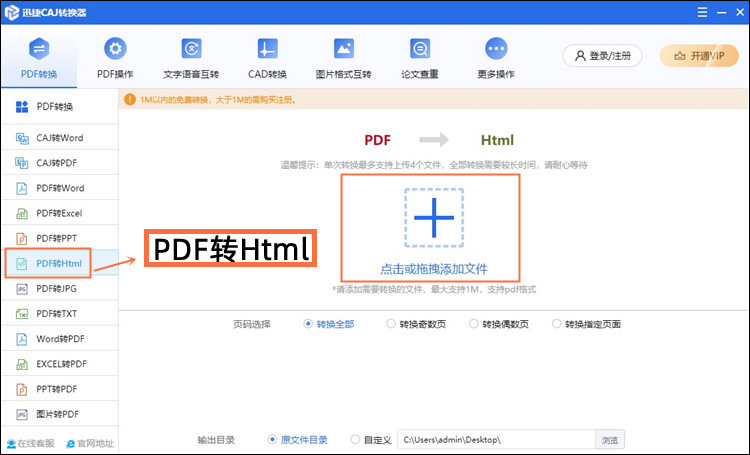Click the 浏览 browse button
The height and width of the screenshot is (455, 750).
610,440
